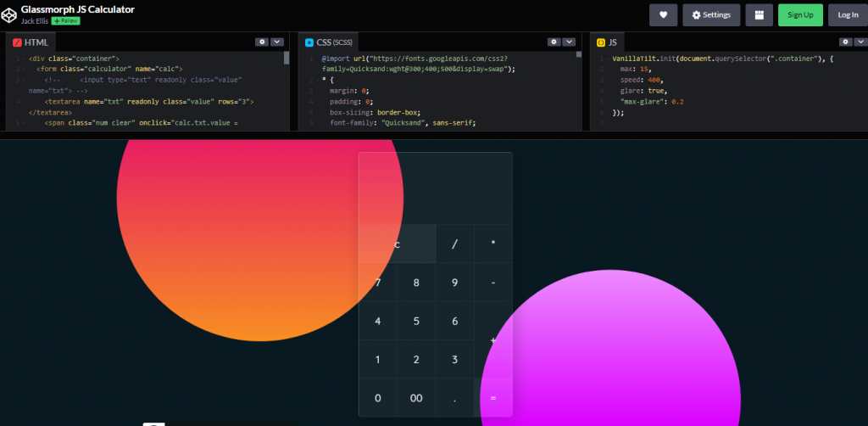Expand the HTML panel dropdown chevron
This screenshot has height=426, width=868.
pyautogui.click(x=277, y=42)
